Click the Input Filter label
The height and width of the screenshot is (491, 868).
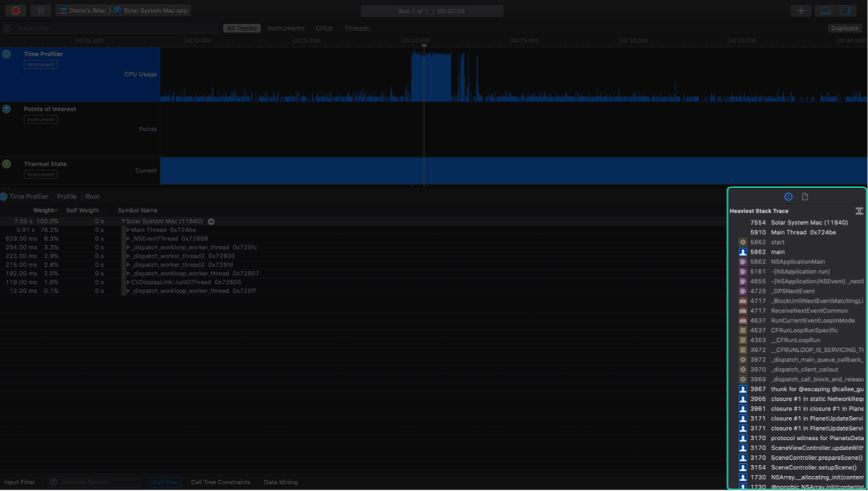(x=20, y=482)
